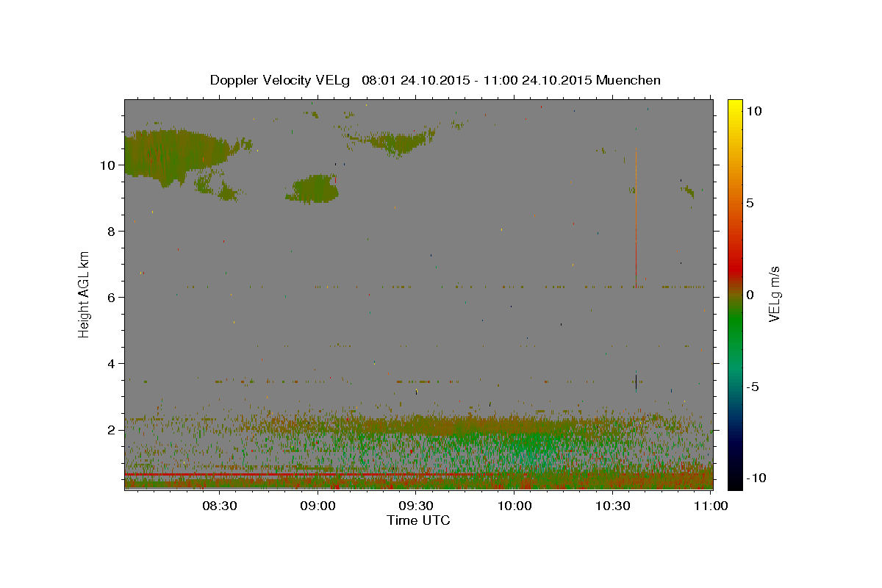This screenshot has width=882, height=588.
Task: Select the '09:30' time axis label
Action: [x=416, y=506]
